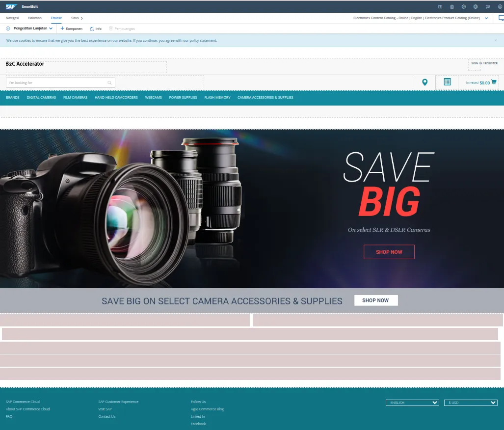Click the clipboard tasks icon in header

pyautogui.click(x=451, y=7)
